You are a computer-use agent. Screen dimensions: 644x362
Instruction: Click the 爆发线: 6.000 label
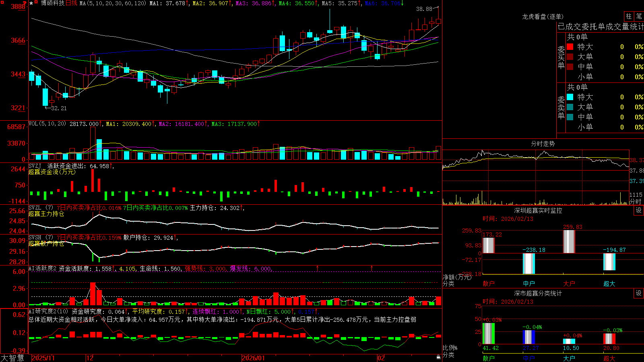pos(251,268)
